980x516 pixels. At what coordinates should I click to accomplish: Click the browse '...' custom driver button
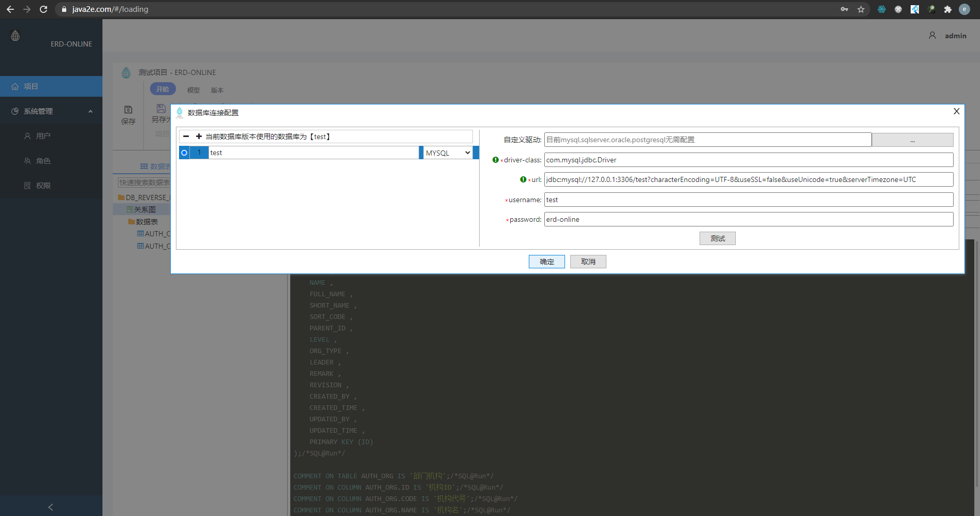click(x=913, y=140)
